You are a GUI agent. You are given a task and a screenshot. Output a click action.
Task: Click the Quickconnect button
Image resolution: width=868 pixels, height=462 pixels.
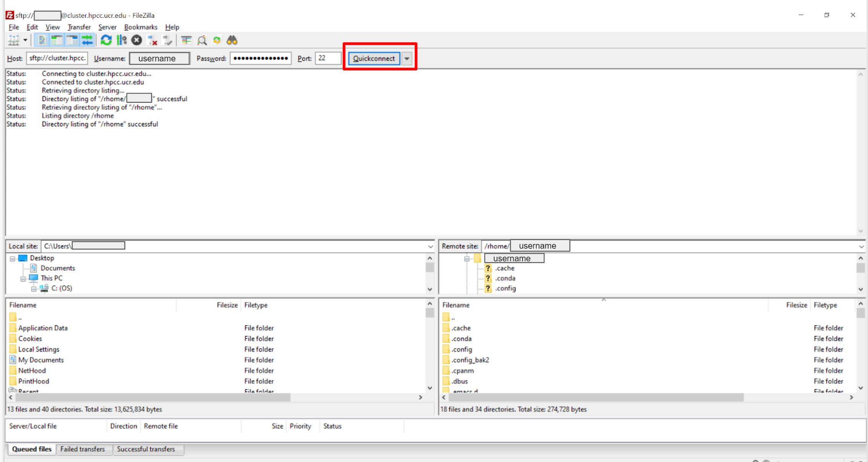tap(374, 58)
